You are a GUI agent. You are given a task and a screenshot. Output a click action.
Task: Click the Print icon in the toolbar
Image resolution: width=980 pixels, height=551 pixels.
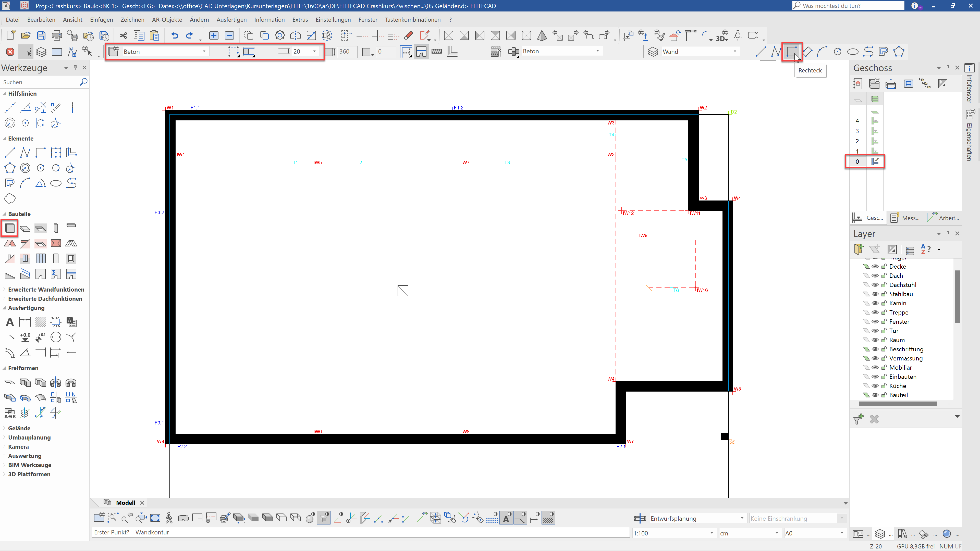pos(57,35)
